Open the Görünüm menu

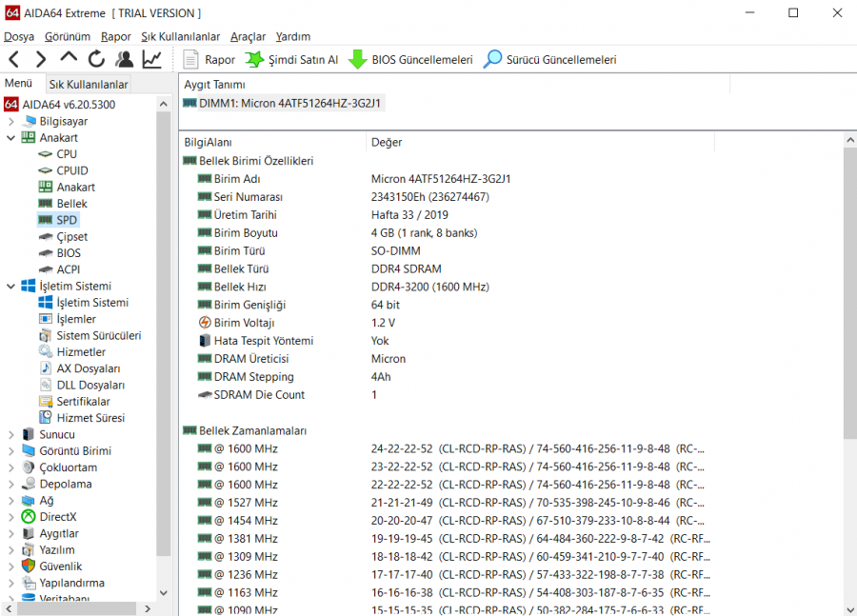coord(68,36)
